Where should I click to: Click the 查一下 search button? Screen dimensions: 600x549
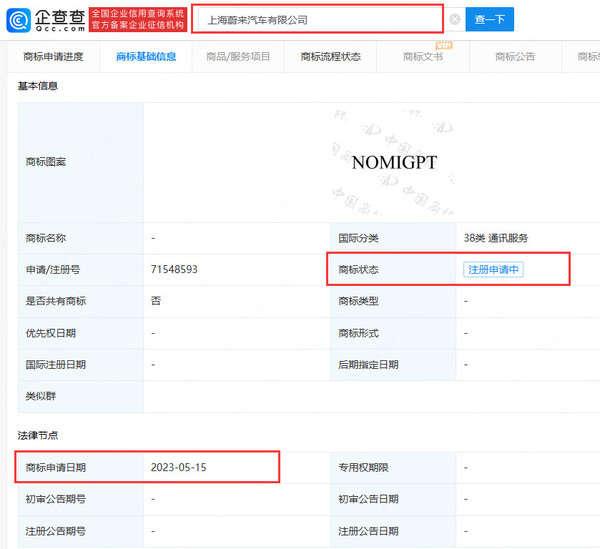489,19
